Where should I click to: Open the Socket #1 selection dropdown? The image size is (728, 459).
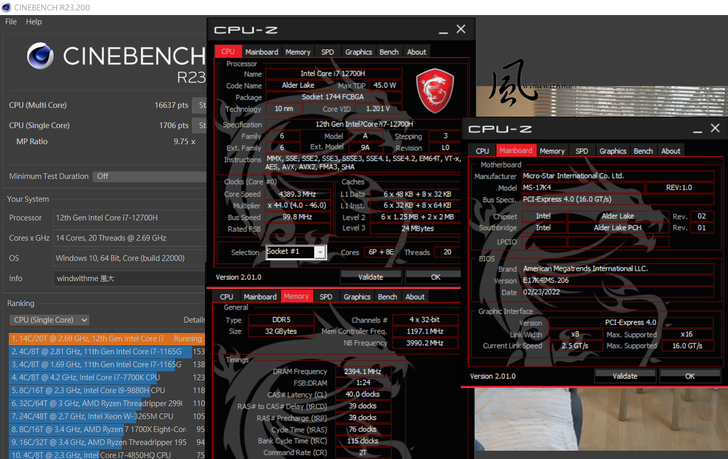[320, 252]
